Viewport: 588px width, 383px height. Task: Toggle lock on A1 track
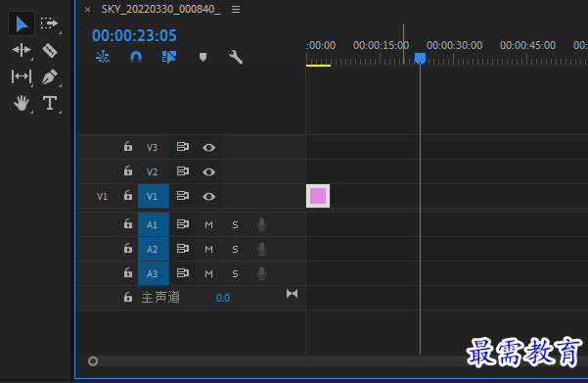point(128,224)
